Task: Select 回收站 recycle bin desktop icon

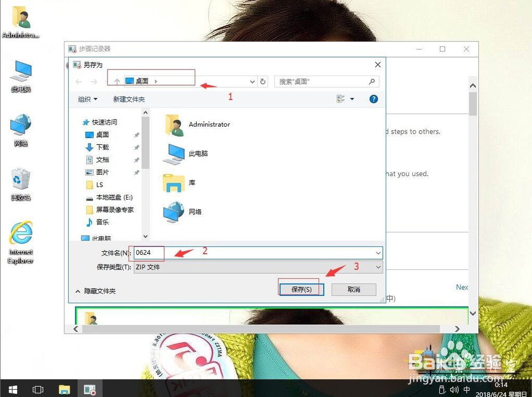Action: coord(21,184)
